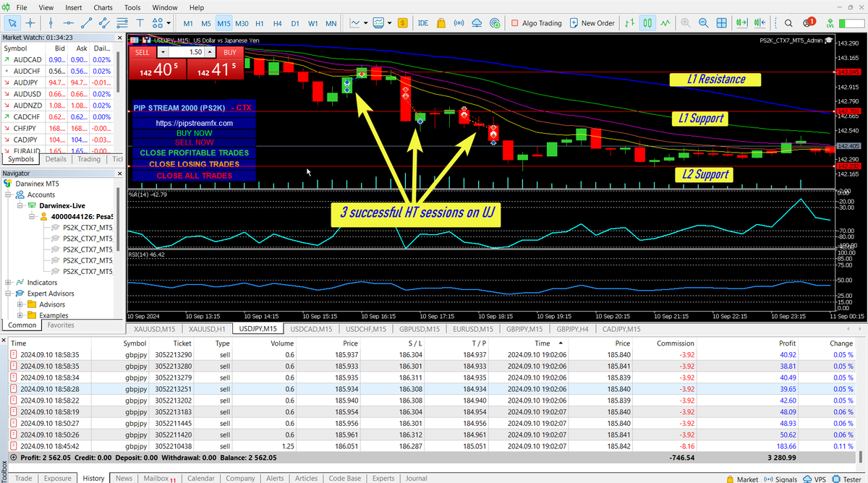
Task: Collapse the Accounts tree node
Action: [x=8, y=195]
